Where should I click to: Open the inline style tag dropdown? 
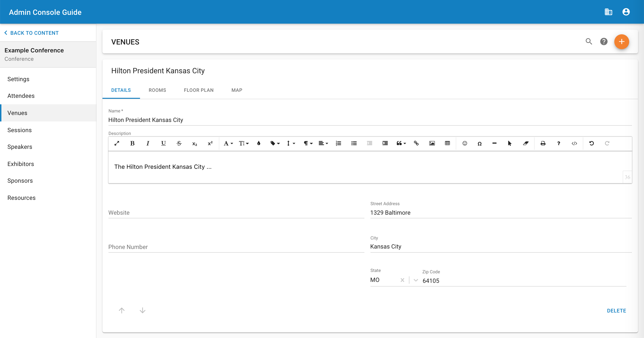[x=275, y=143]
